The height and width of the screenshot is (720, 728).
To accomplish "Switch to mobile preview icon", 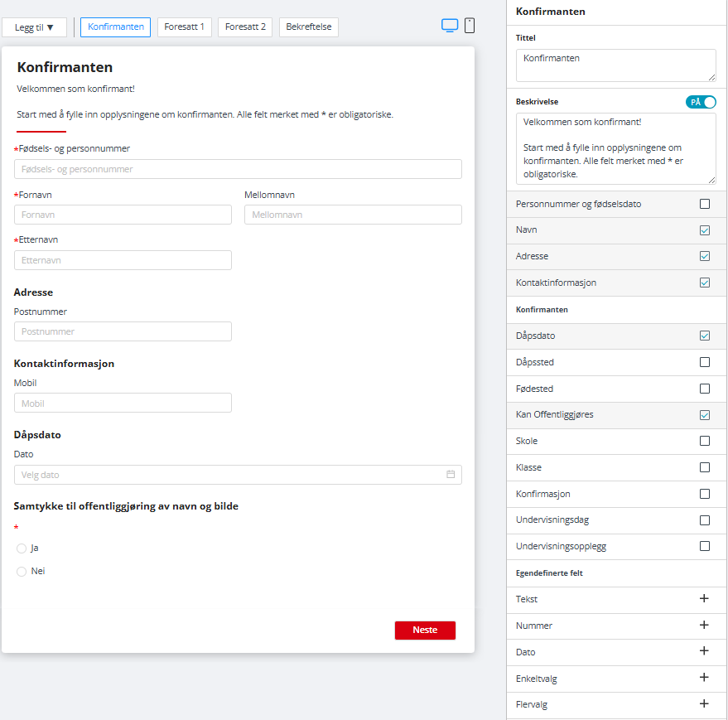I will coord(470,26).
